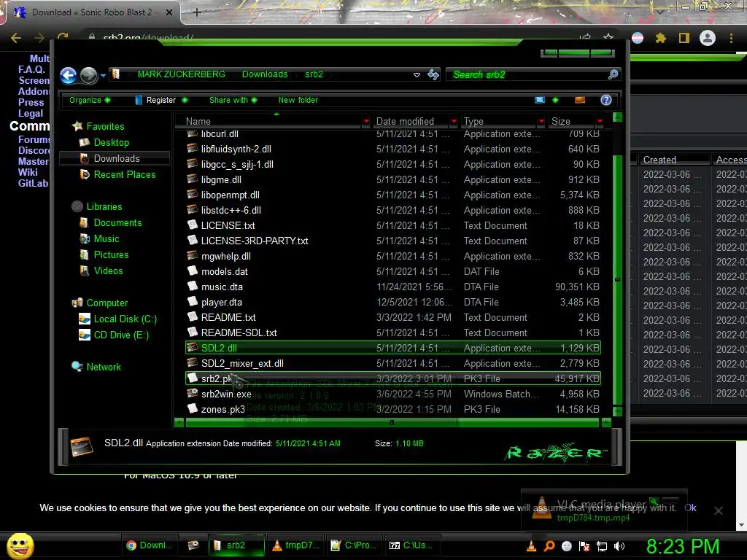Select the srb2win.exe file icon
Image resolution: width=747 pixels, height=560 pixels.
(x=193, y=393)
